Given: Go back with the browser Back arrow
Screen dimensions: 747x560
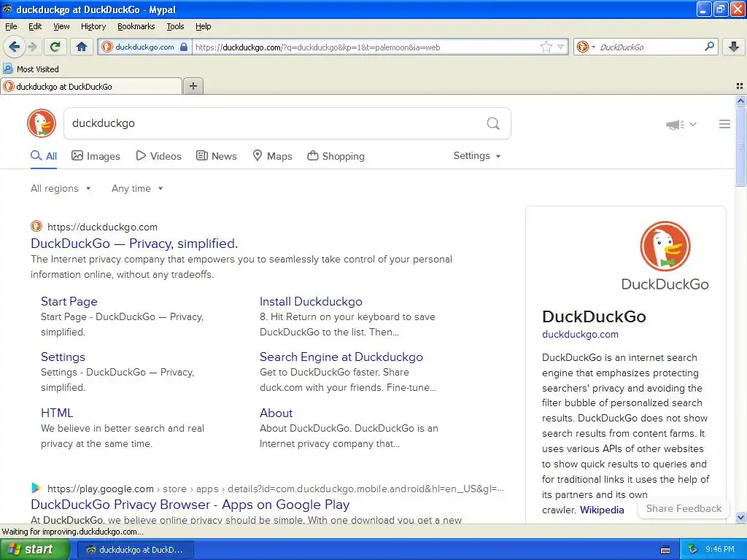Looking at the screenshot, I should coord(14,47).
